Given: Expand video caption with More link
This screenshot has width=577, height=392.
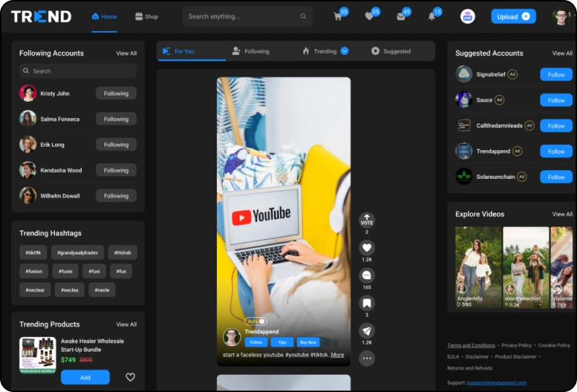Looking at the screenshot, I should (x=338, y=355).
